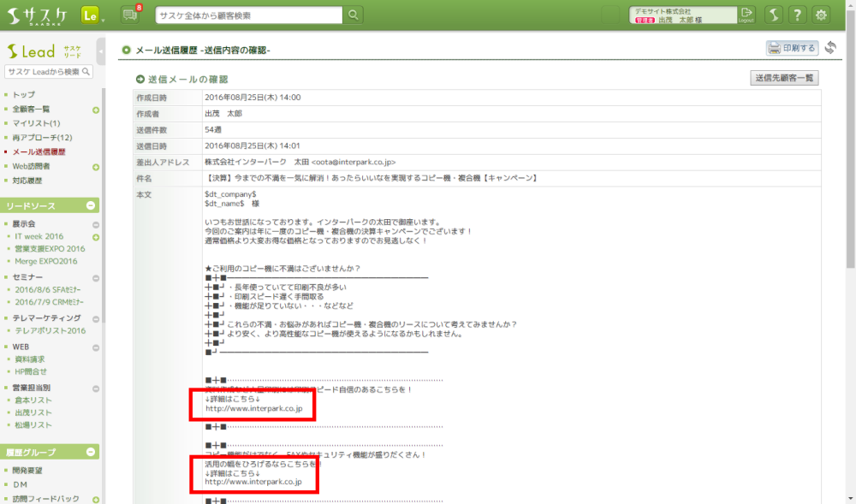The width and height of the screenshot is (856, 504).
Task: Click the refresh arrows icon beside print
Action: (830, 48)
